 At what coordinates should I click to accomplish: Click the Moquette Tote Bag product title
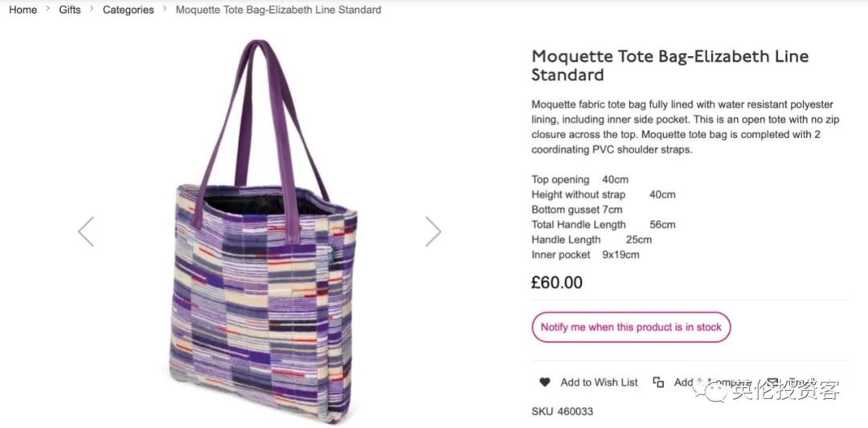pyautogui.click(x=669, y=65)
